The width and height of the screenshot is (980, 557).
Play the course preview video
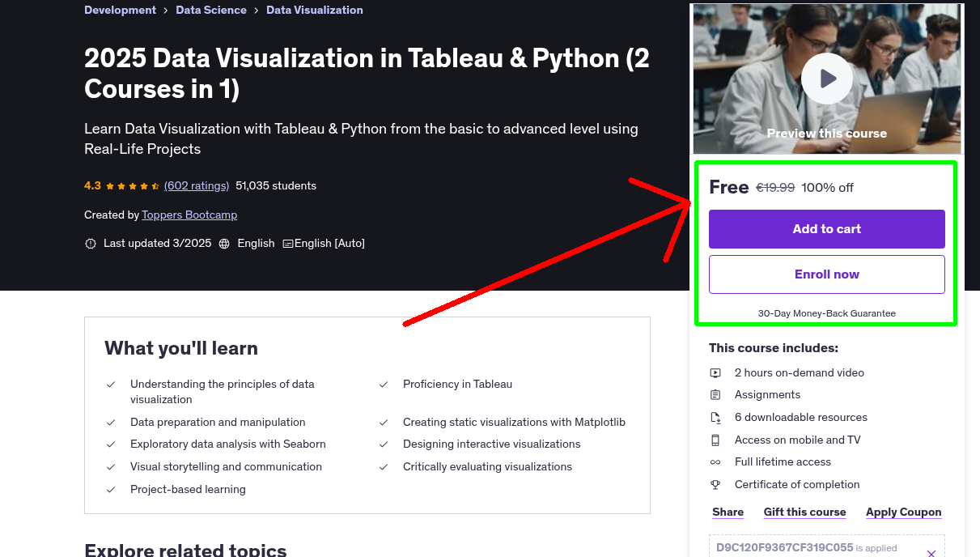tap(826, 78)
